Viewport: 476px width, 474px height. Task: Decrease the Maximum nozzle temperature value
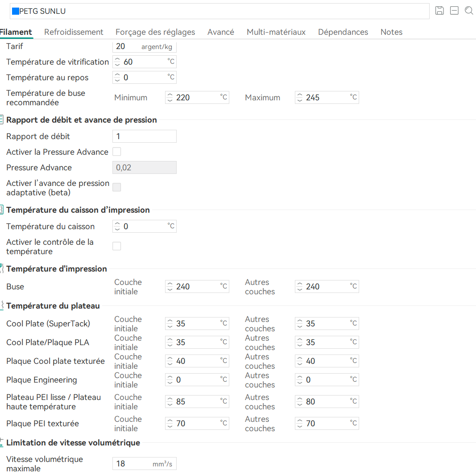pyautogui.click(x=300, y=100)
